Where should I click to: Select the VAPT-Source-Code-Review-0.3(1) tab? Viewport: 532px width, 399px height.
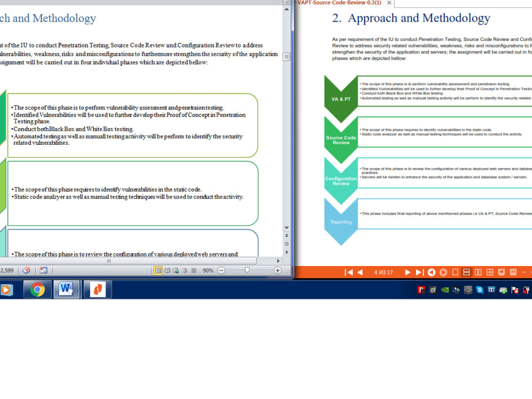339,3
